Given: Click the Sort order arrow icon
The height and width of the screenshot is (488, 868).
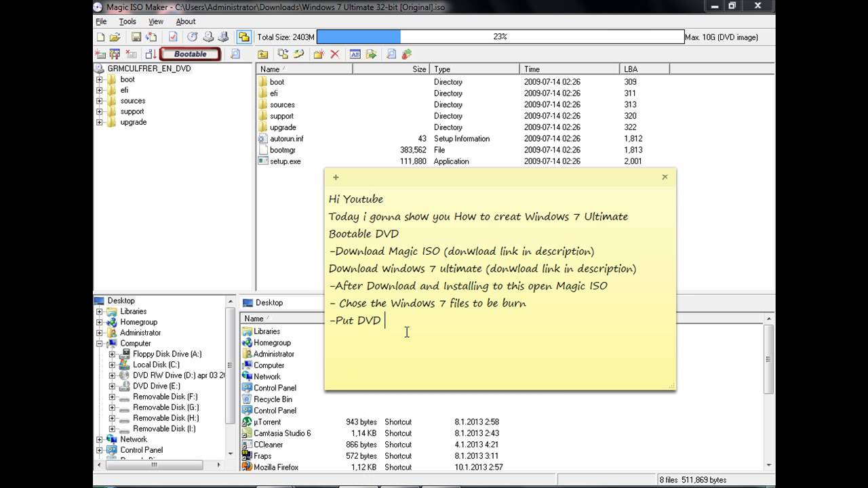Looking at the screenshot, I should 151,54.
